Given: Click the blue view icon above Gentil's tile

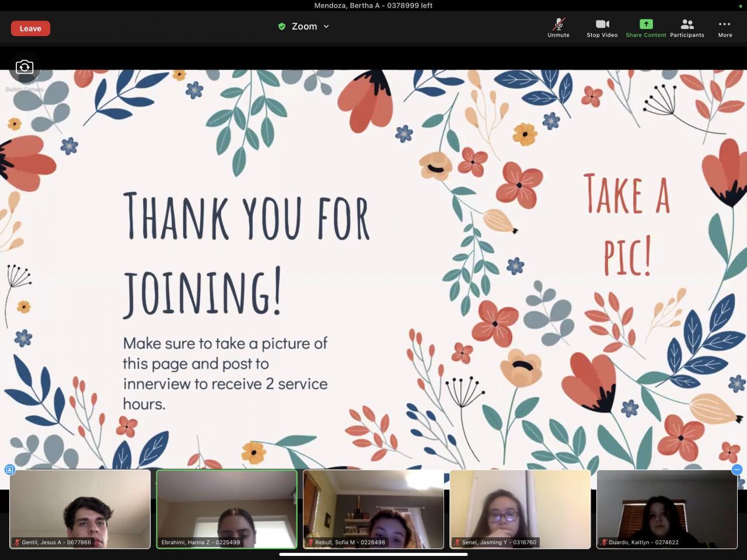Looking at the screenshot, I should coord(9,469).
